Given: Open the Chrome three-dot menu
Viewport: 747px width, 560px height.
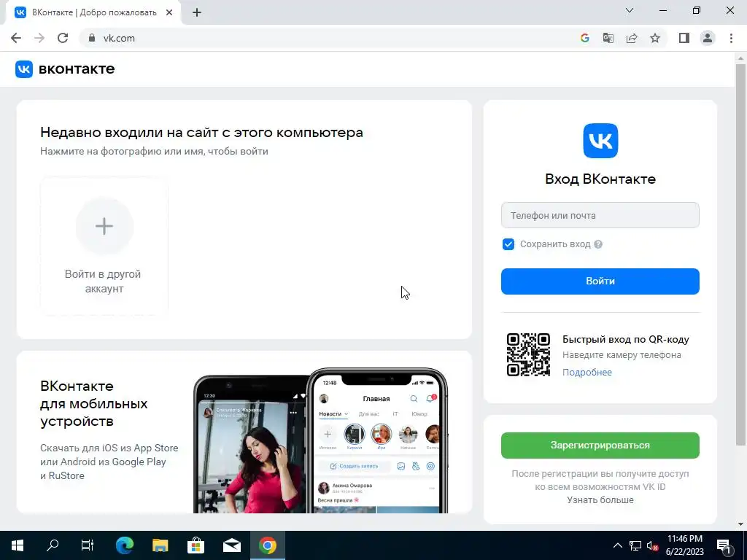Looking at the screenshot, I should click(731, 38).
